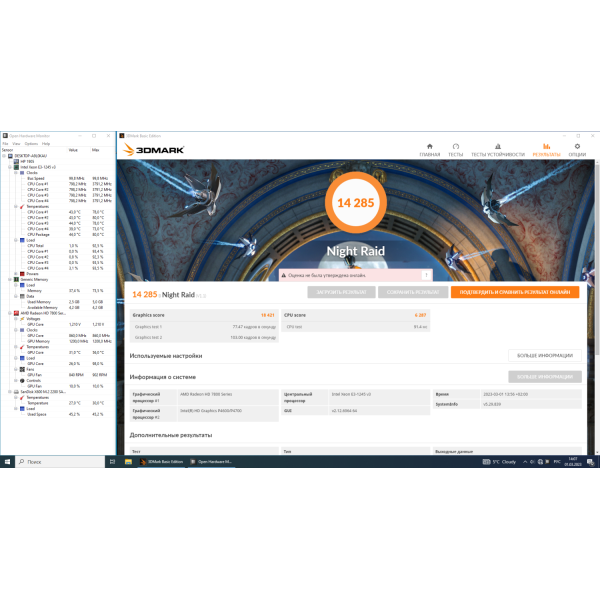Viewport: 600px width, 600px height.
Task: Collapse the Voltages node under AMD Radeon
Action: [16, 319]
